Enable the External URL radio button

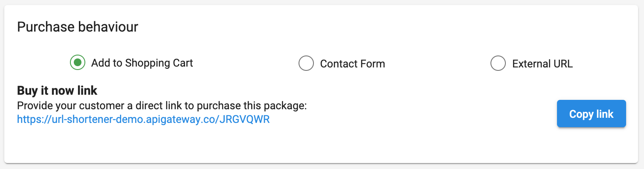[x=498, y=64]
